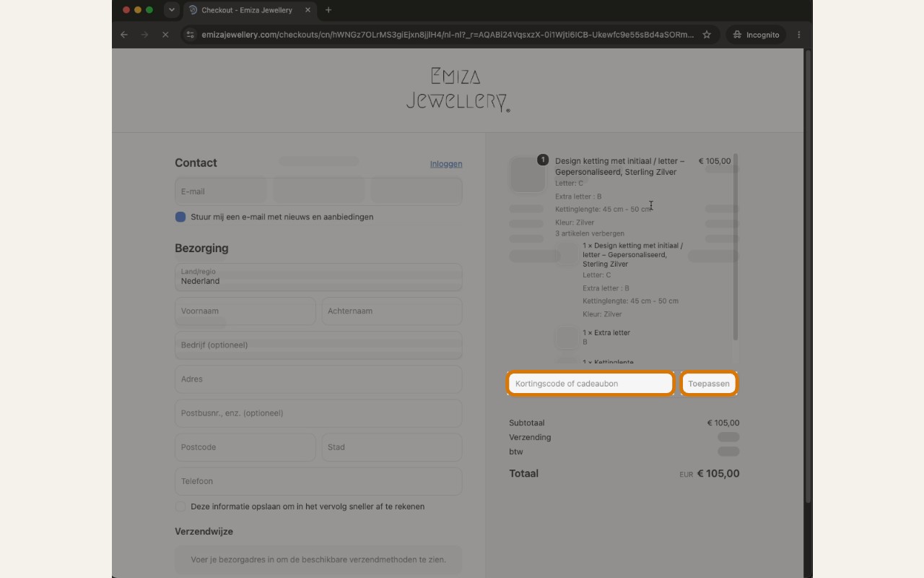Click the product thumbnail with badge 1
924x578 pixels.
point(528,175)
